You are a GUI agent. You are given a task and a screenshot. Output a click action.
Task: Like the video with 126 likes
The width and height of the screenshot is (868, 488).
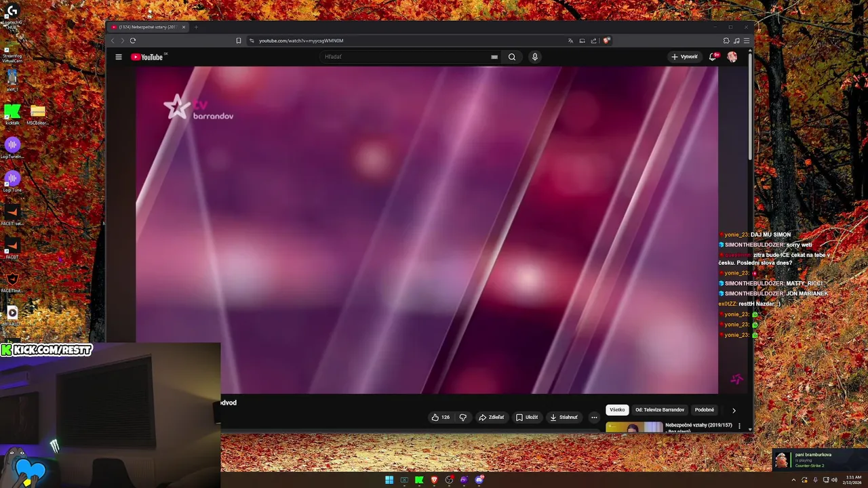coord(441,418)
